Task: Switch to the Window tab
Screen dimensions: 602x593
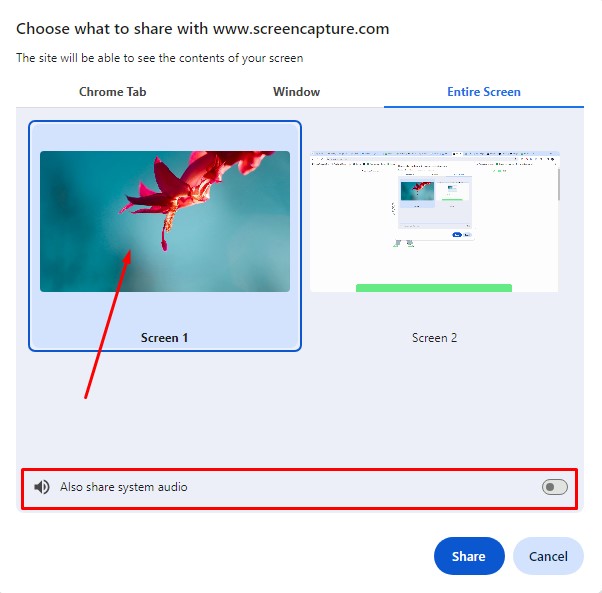Action: coord(296,92)
